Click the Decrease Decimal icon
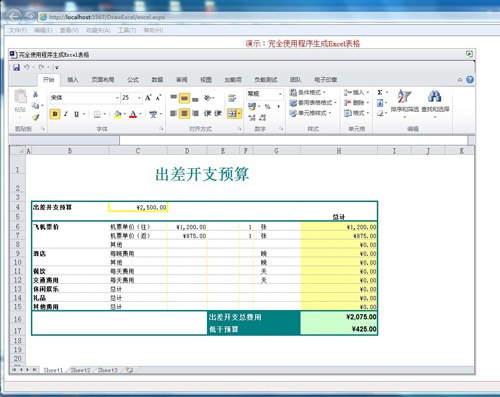The width and height of the screenshot is (500, 397). tap(263, 117)
